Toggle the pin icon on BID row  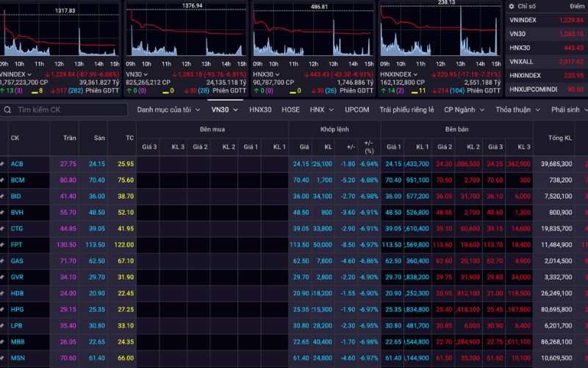pos(2,196)
